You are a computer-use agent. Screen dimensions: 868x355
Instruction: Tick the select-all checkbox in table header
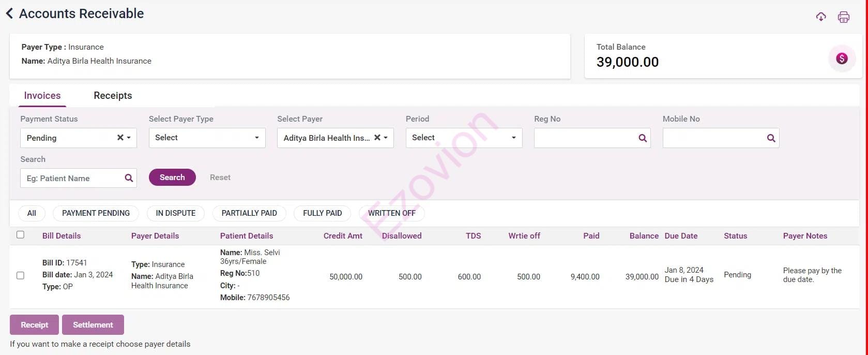pos(20,235)
